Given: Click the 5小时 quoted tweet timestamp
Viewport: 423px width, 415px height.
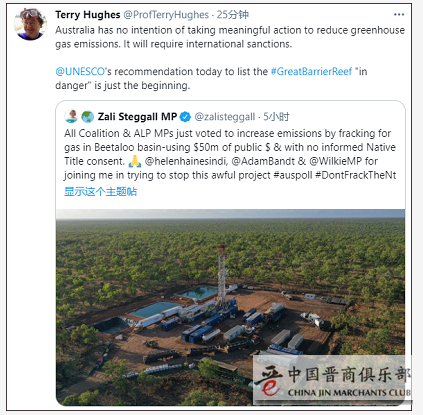Looking at the screenshot, I should 276,117.
